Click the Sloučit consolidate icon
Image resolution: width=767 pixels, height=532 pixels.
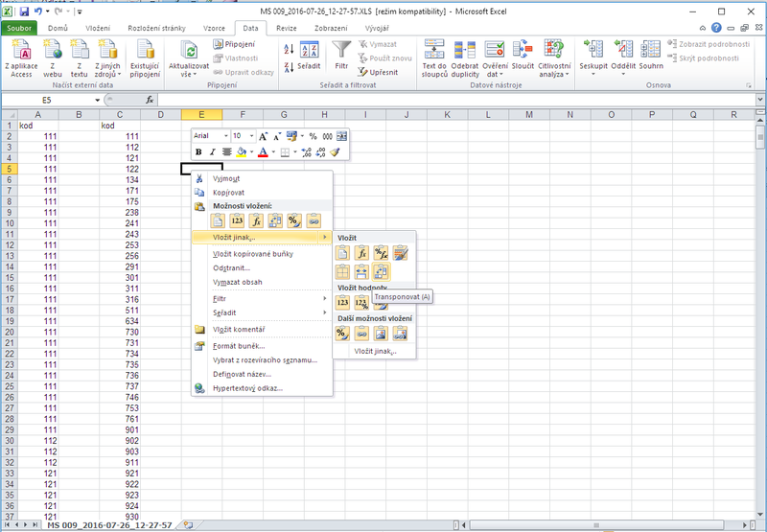523,56
